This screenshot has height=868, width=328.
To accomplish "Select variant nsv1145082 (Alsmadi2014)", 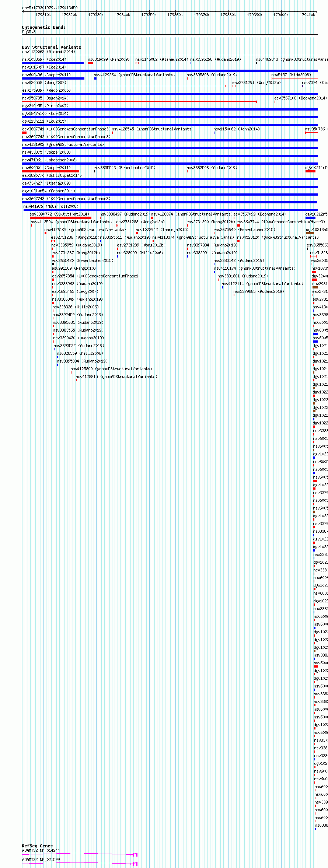I will pos(162,60).
